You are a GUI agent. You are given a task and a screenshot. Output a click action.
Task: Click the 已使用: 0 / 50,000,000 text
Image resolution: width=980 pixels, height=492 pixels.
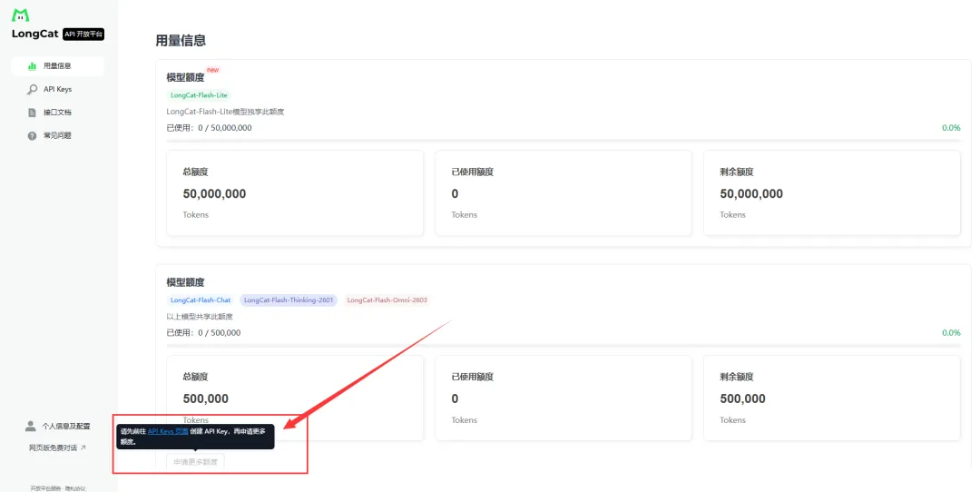pos(210,127)
